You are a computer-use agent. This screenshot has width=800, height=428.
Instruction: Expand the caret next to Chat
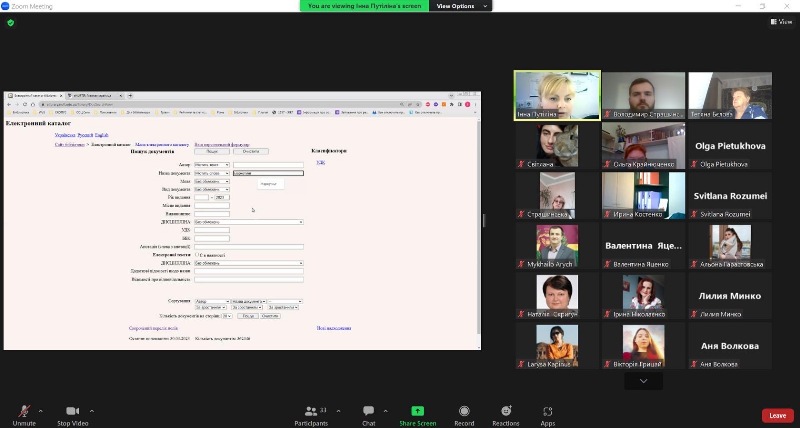point(385,411)
